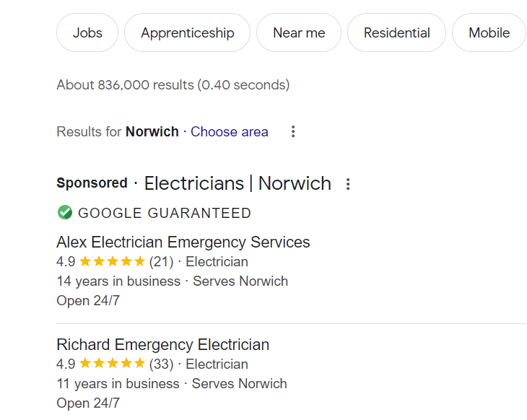Open three-dot menu beside Choose area

(293, 132)
